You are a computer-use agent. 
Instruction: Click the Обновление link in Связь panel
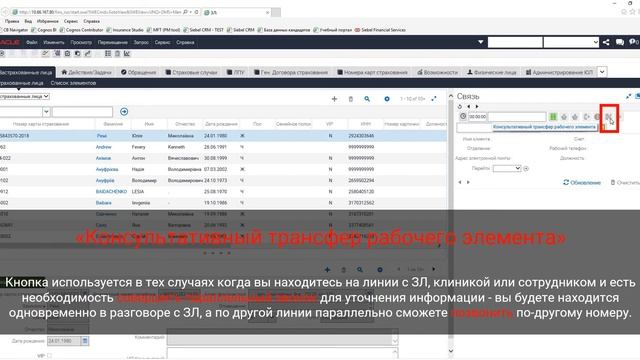582,182
